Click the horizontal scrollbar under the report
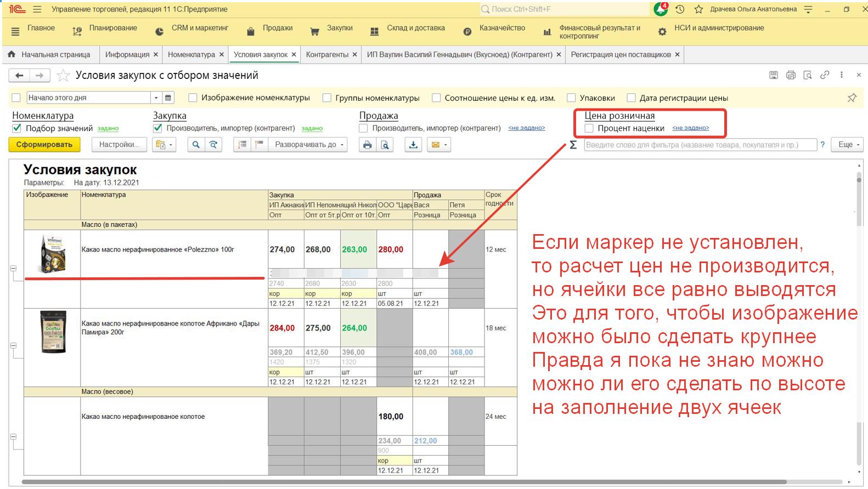This screenshot has width=868, height=489. [x=384, y=482]
